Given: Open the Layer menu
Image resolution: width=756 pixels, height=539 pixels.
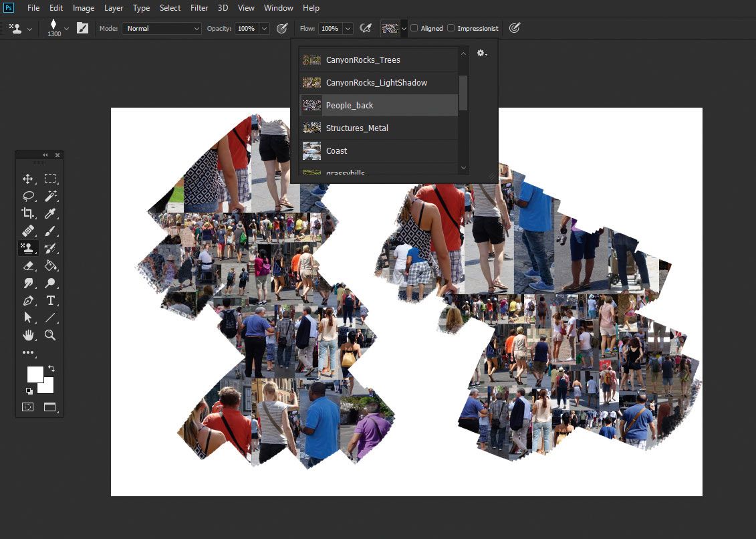Looking at the screenshot, I should pyautogui.click(x=113, y=8).
